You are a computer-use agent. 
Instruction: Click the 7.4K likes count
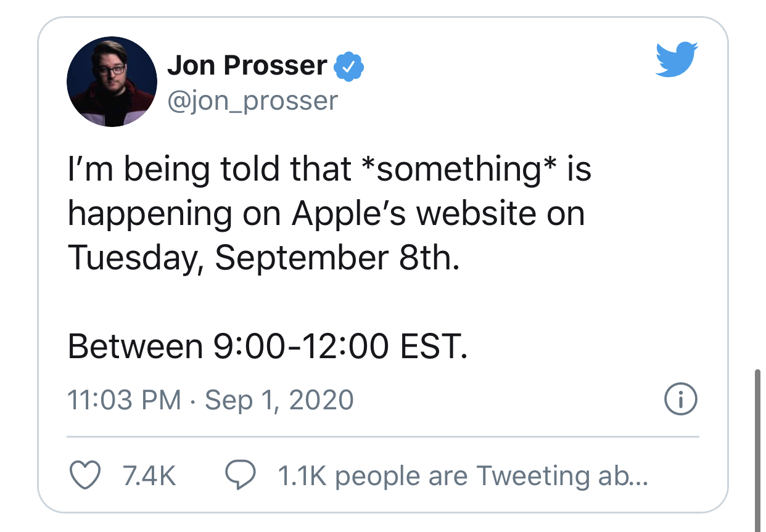(x=149, y=475)
